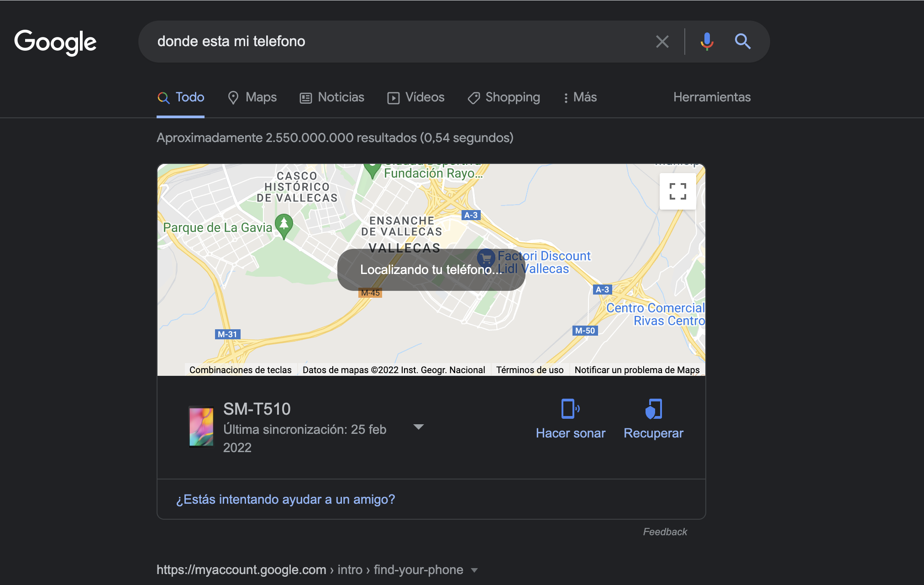Viewport: 924px width, 585px height.
Task: Switch to the Shopping tab
Action: (x=504, y=97)
